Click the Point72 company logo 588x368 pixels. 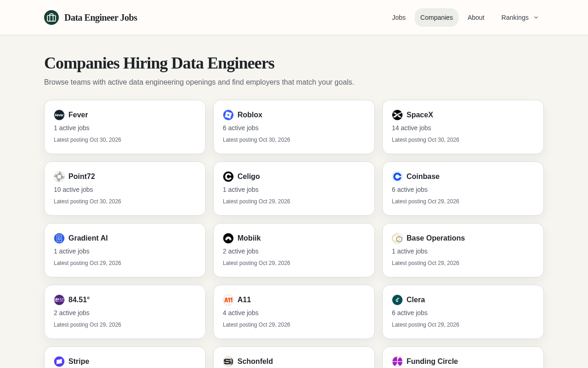pyautogui.click(x=59, y=177)
